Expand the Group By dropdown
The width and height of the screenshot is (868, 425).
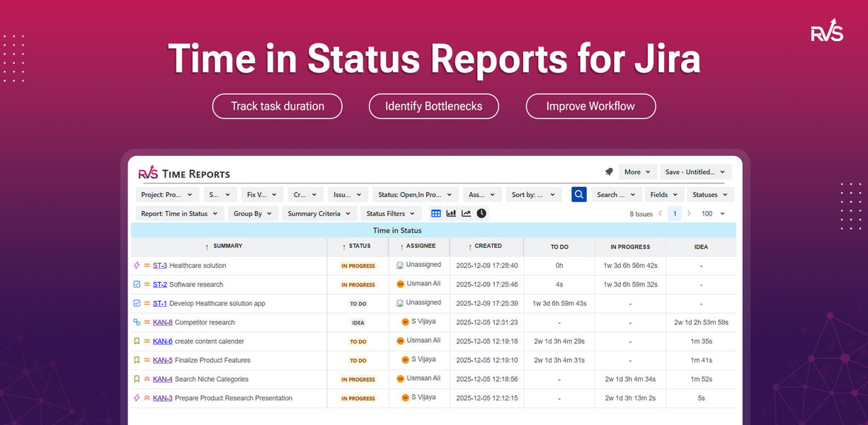click(252, 213)
